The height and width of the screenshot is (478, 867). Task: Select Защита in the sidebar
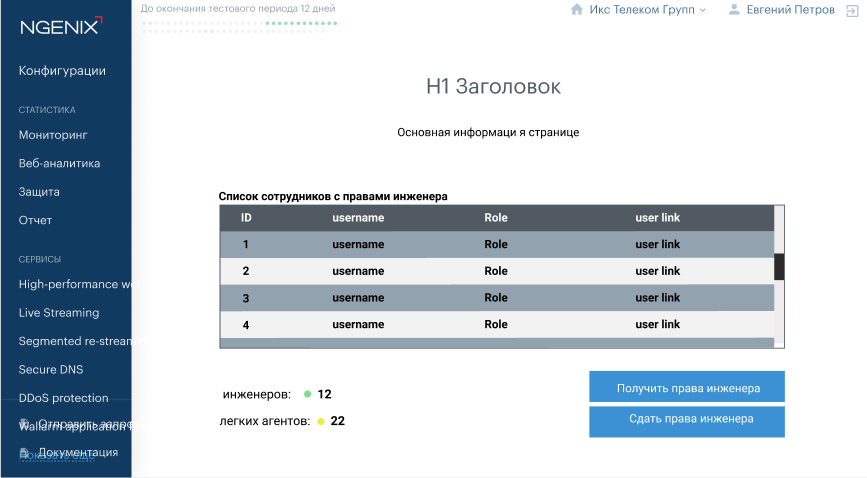point(39,192)
